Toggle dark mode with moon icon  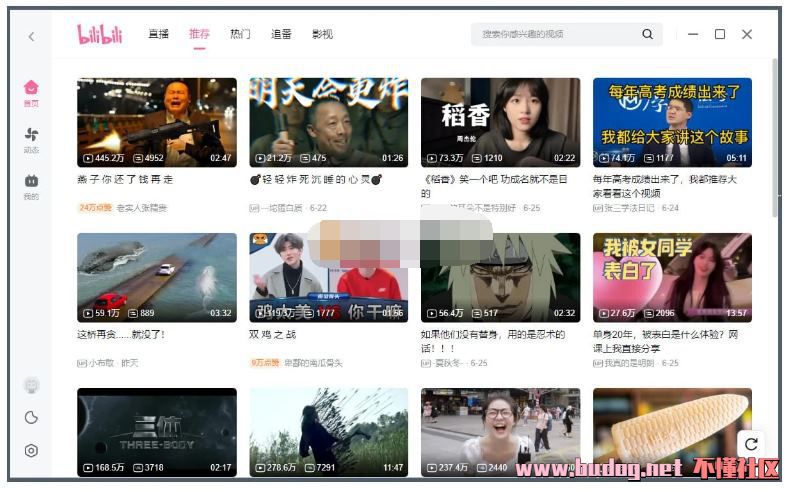(x=31, y=418)
